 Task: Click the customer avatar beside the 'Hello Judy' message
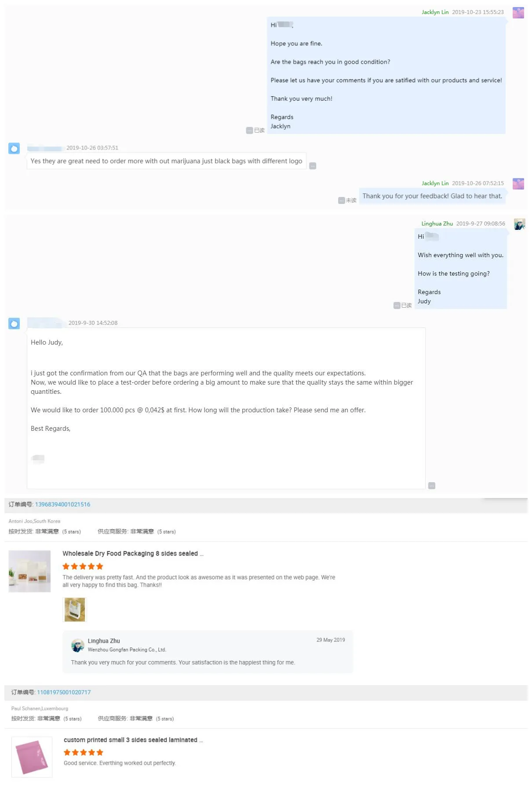14,324
